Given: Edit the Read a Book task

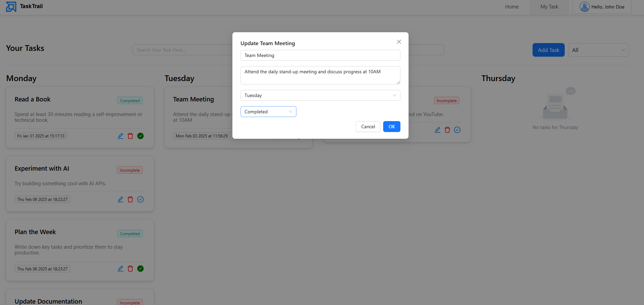Looking at the screenshot, I should tap(120, 136).
